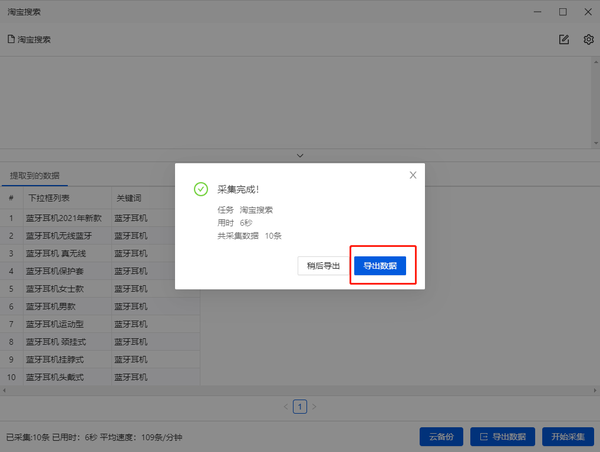This screenshot has height=452, width=600.
Task: Close the 淘宝搜索 window
Action: 588,12
